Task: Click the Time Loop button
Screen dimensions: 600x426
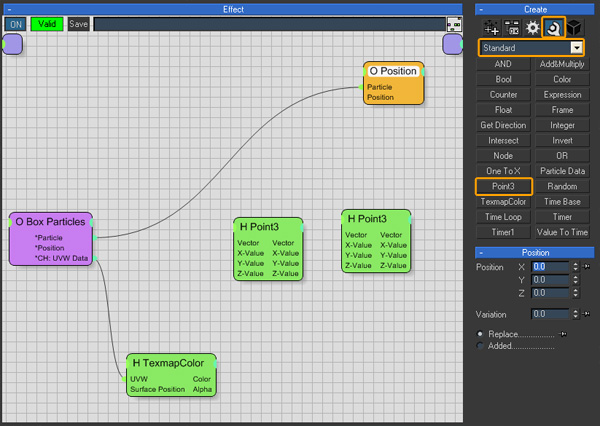Action: pos(503,217)
